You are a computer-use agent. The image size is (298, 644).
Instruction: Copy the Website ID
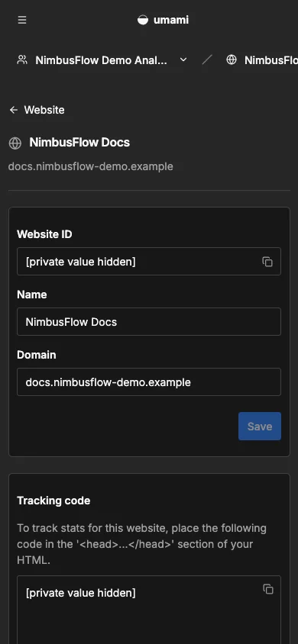(x=267, y=262)
